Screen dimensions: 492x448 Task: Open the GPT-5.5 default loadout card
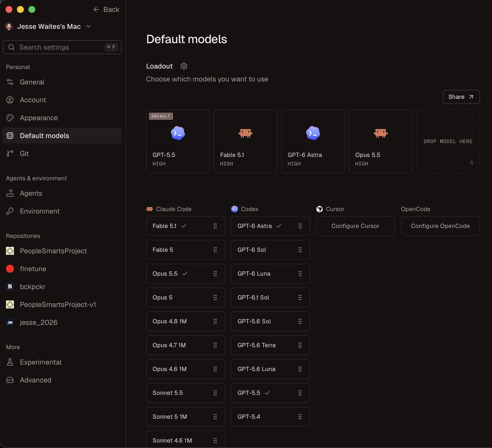[178, 142]
